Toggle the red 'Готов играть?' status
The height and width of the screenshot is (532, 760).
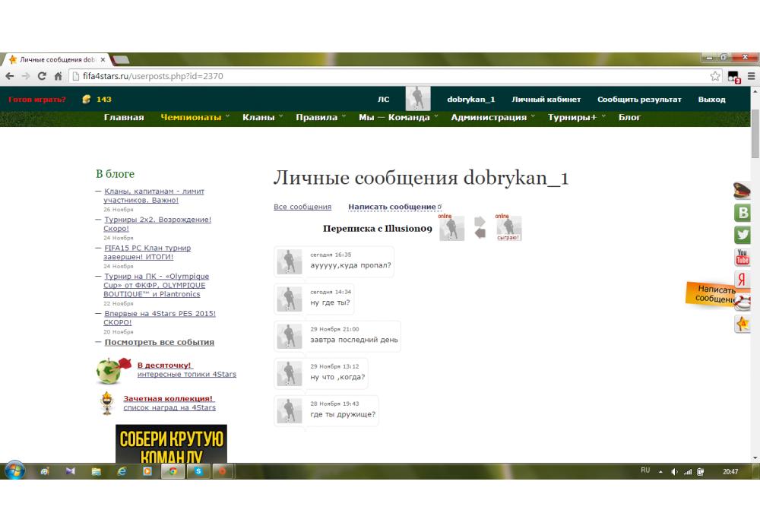pyautogui.click(x=37, y=100)
